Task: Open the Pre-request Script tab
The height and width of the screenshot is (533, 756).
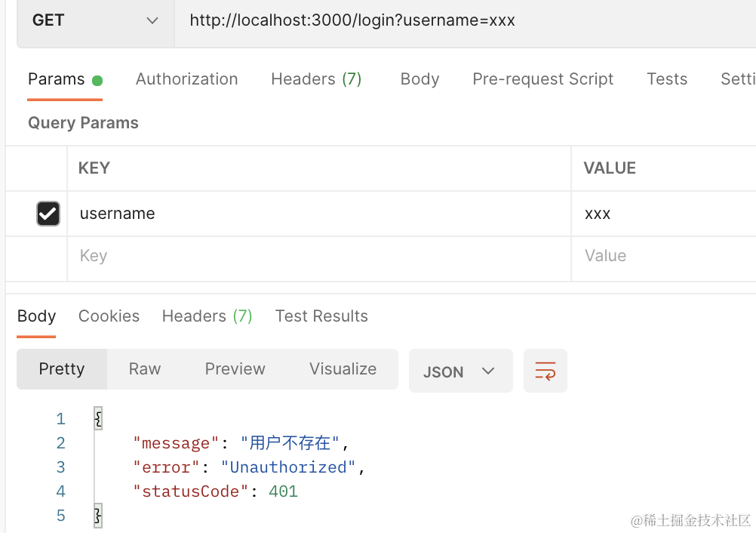Action: pos(542,79)
